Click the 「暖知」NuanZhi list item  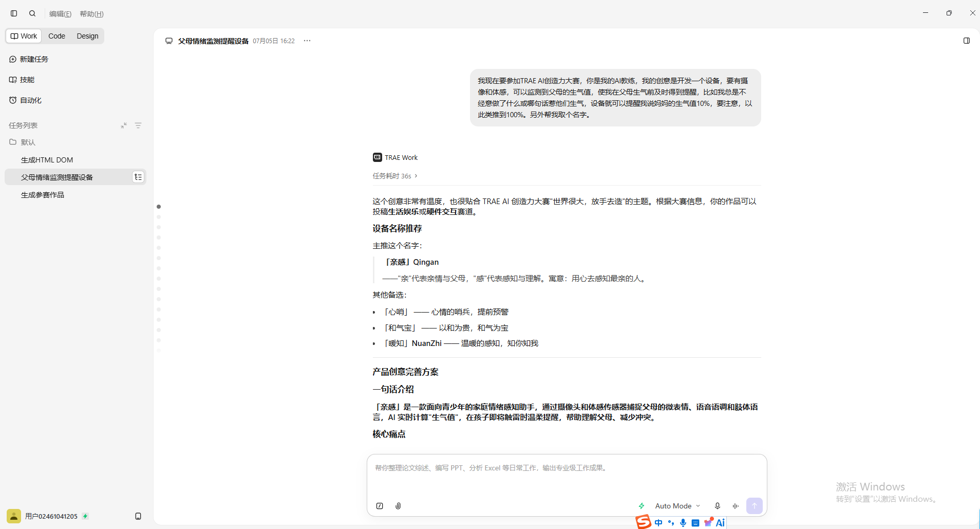pyautogui.click(x=460, y=343)
